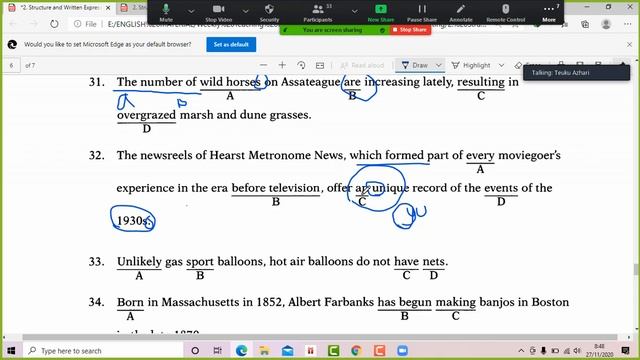Show the Participants panel
Screen dimensions: 640x360
coord(318,12)
